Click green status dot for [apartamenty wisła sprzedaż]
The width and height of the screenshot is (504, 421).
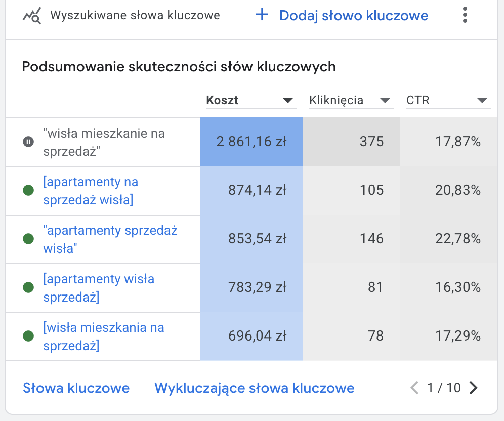(x=28, y=287)
